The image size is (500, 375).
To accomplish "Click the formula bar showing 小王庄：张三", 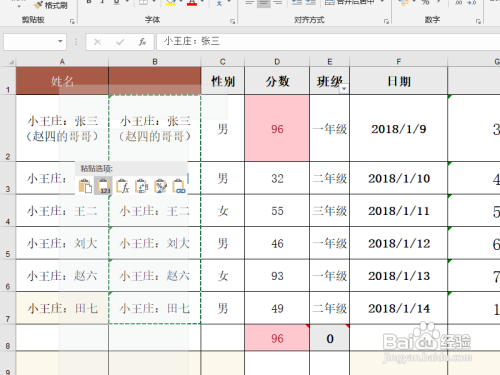I will (328, 42).
